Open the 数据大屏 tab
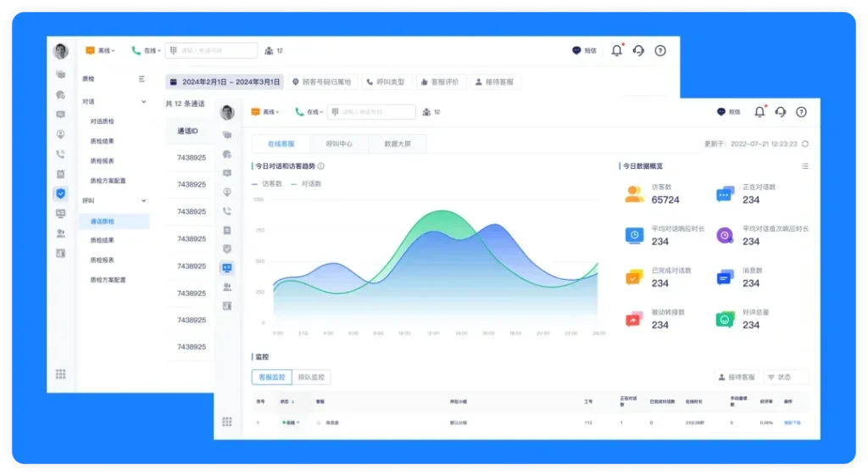Viewport: 868px width, 476px height. coord(397,144)
